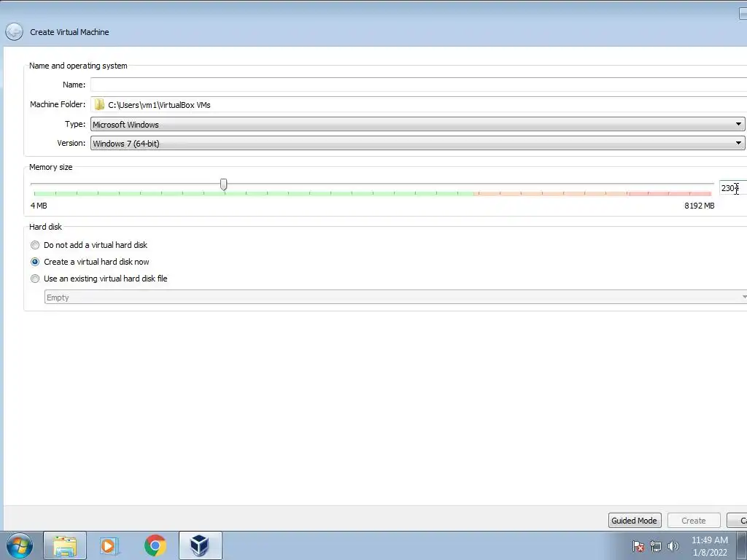Click the memory size slider handle
The width and height of the screenshot is (747, 560).
[223, 184]
